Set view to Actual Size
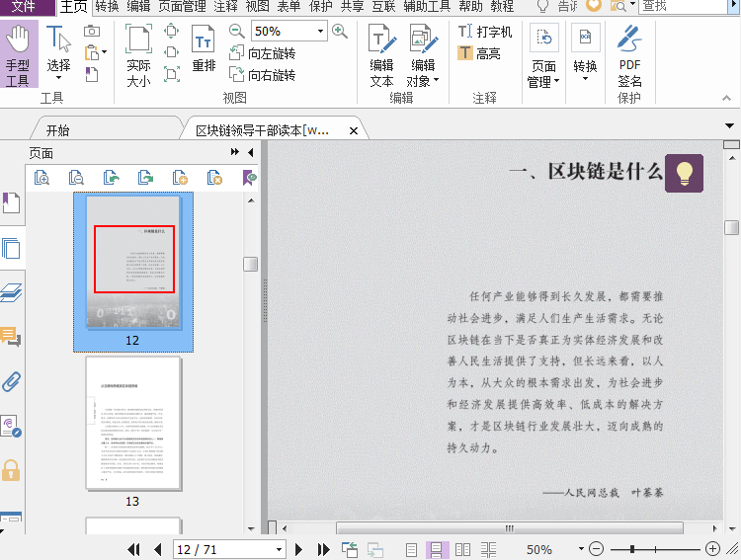The height and width of the screenshot is (560, 741). (138, 55)
